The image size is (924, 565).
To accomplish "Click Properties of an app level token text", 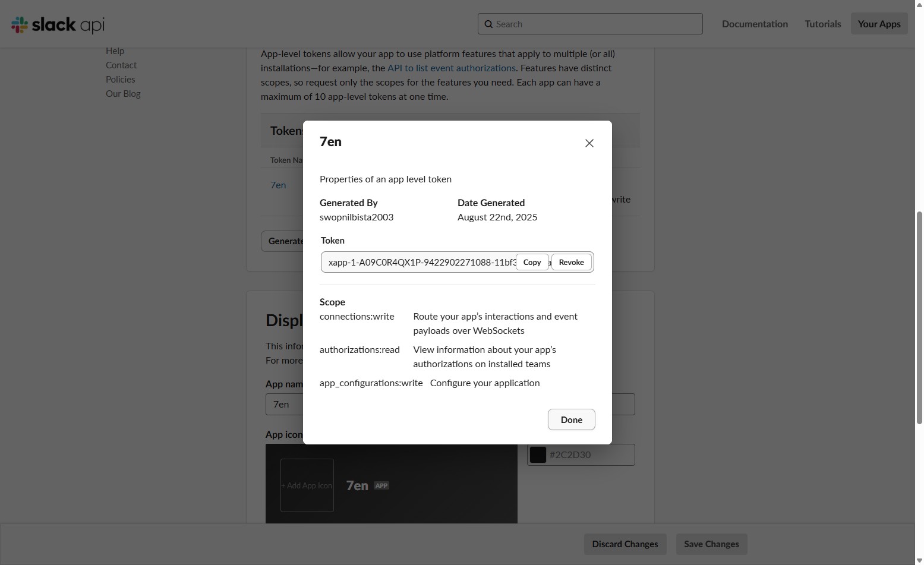I will 386,179.
